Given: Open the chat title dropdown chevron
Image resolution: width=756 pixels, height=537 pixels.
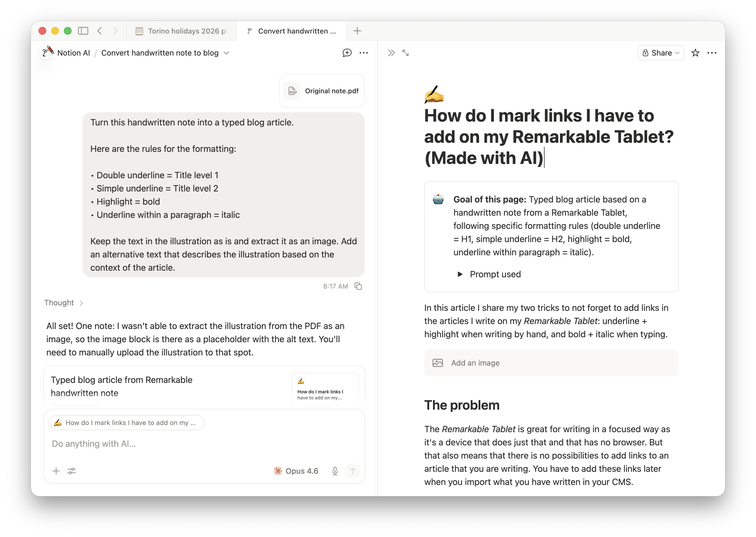Looking at the screenshot, I should point(227,53).
